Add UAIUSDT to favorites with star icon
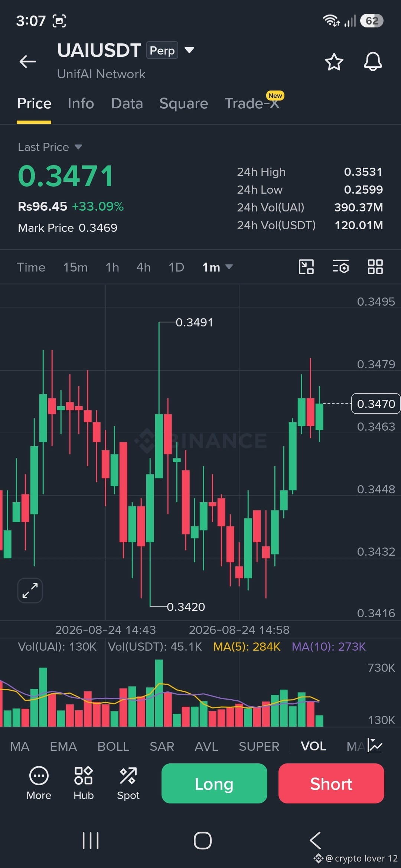 tap(334, 62)
